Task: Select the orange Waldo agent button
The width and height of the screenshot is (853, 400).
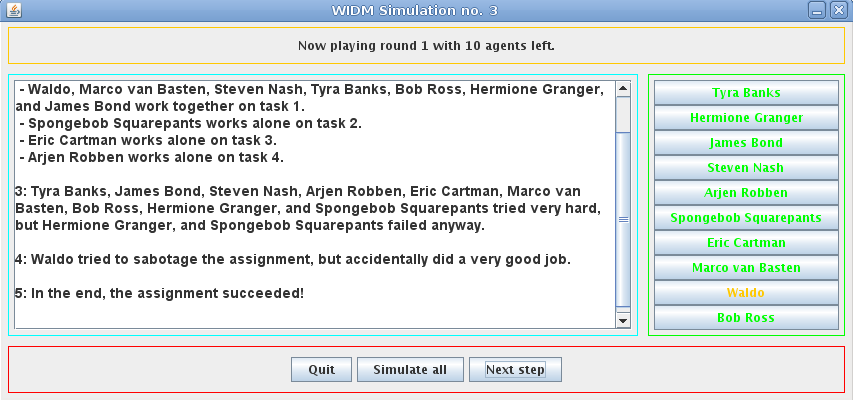Action: pyautogui.click(x=746, y=293)
